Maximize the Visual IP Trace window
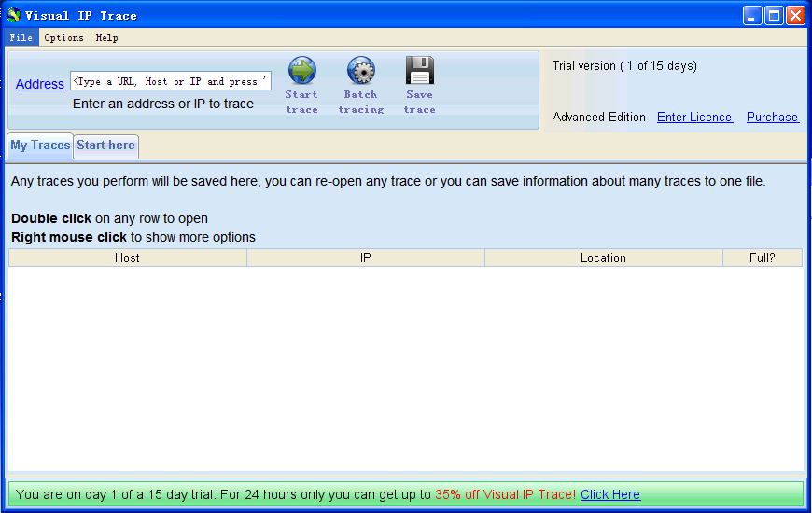Screen dimensions: 812x513 click(x=774, y=16)
